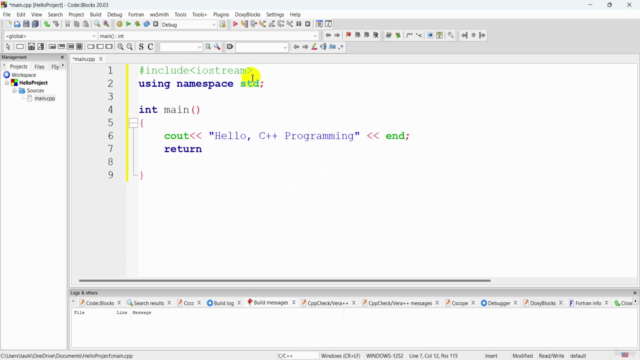The image size is (640, 360).
Task: Toggle bookmark with the red flag icon
Action: [348, 36]
